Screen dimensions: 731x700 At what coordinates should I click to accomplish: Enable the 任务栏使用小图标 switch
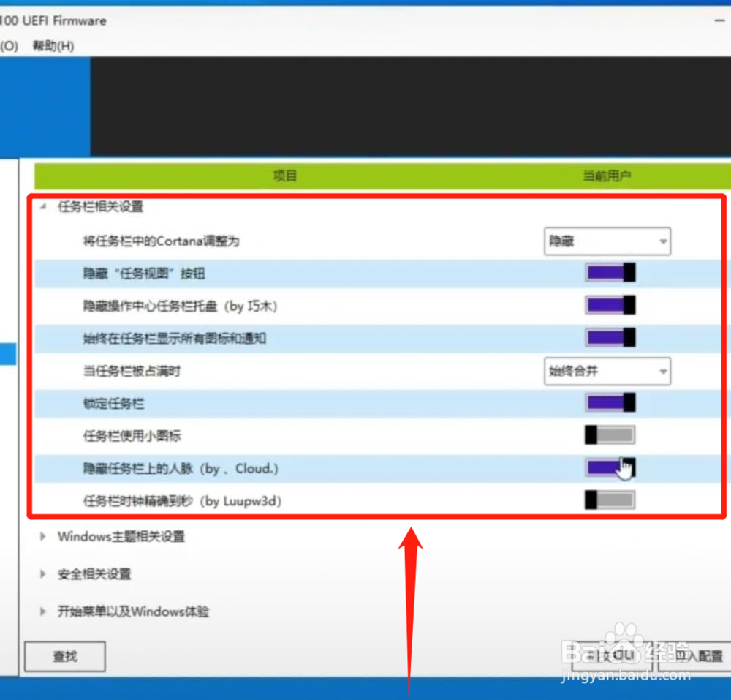point(610,434)
